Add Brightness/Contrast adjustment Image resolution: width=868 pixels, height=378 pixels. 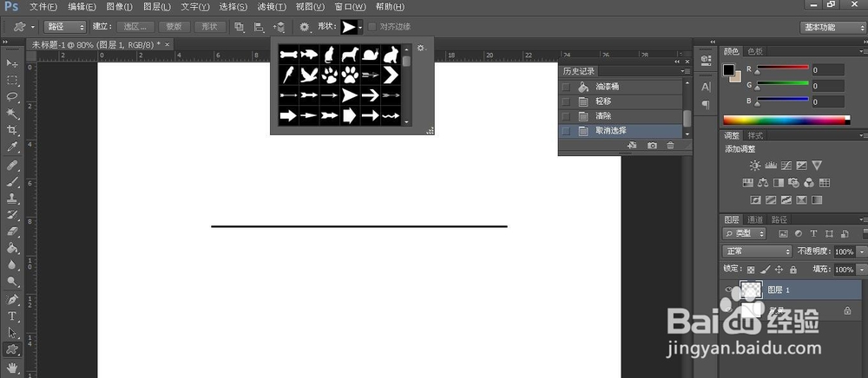tap(755, 166)
